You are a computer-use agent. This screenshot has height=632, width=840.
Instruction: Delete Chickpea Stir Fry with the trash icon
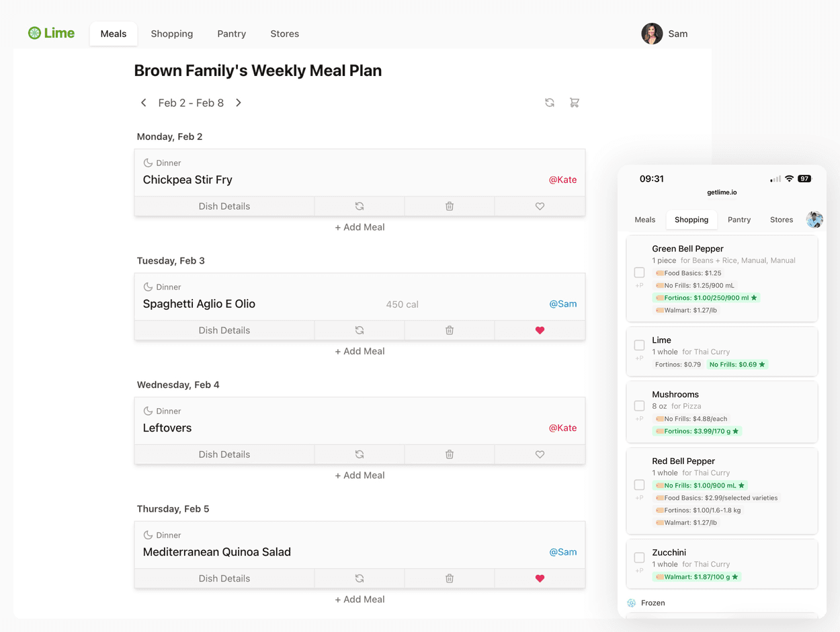tap(449, 206)
